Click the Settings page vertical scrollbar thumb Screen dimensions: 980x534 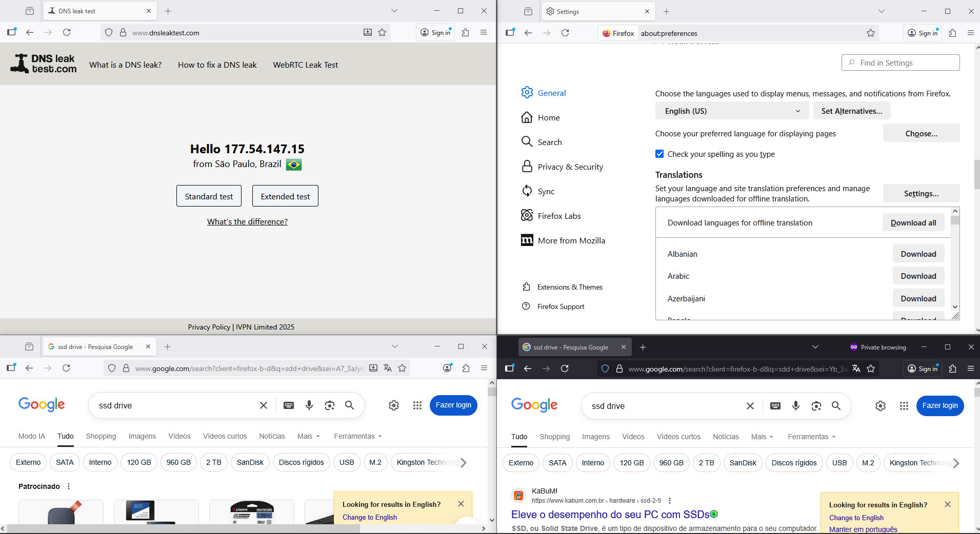coord(977,174)
